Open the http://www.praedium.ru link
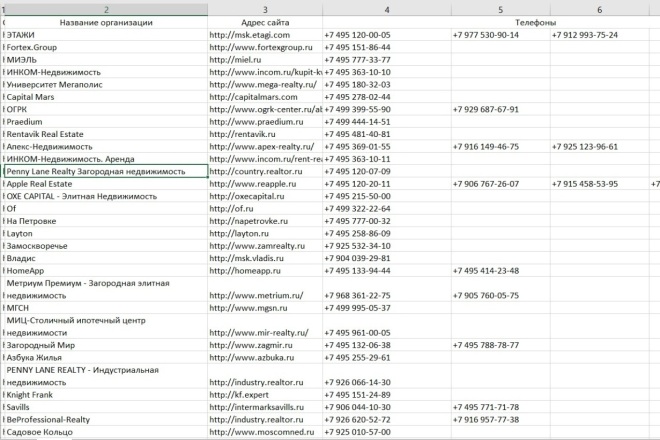Image resolution: width=660 pixels, height=440 pixels. point(256,122)
